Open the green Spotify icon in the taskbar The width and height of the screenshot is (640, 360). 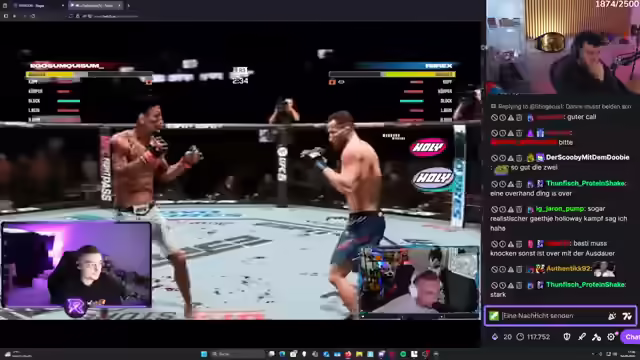pyautogui.click(x=403, y=354)
